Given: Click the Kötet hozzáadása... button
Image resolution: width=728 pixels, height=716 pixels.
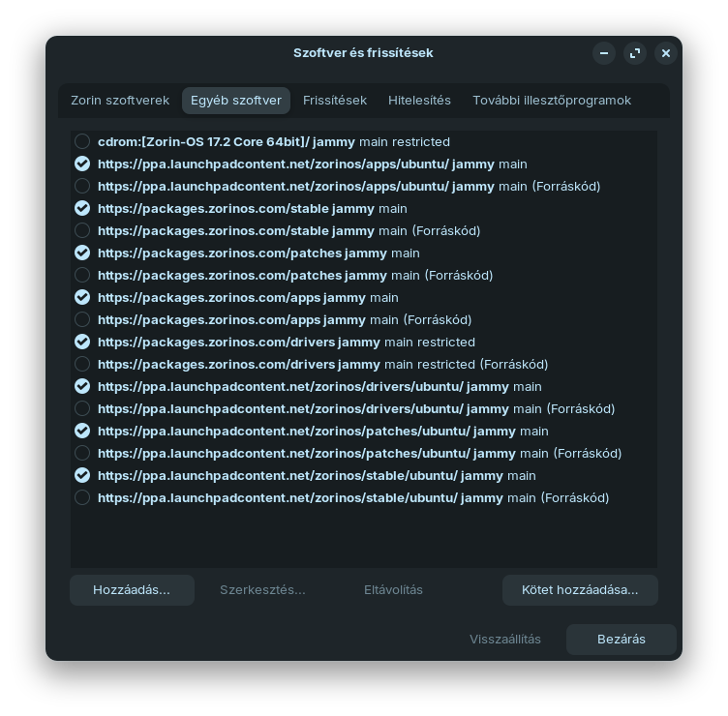Looking at the screenshot, I should (580, 590).
